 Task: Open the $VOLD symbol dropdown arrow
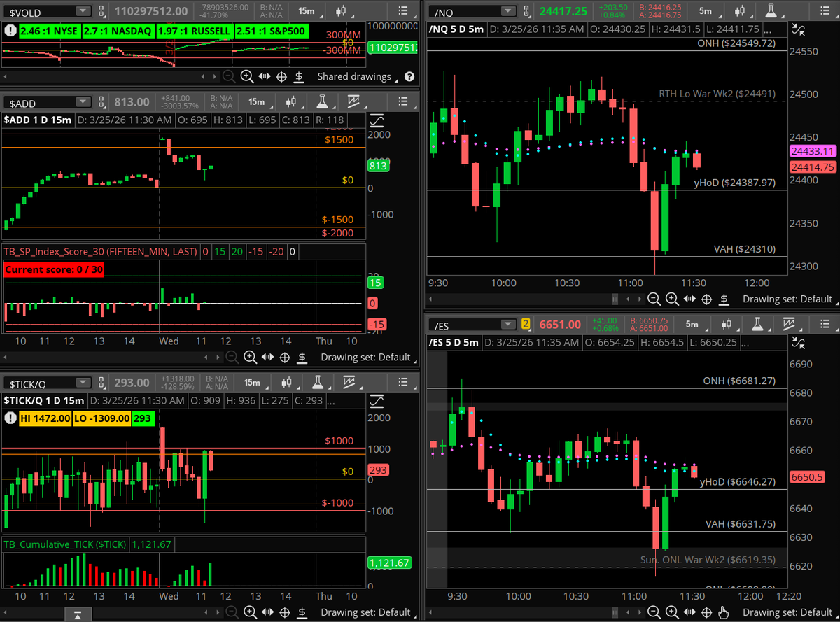[x=83, y=11]
